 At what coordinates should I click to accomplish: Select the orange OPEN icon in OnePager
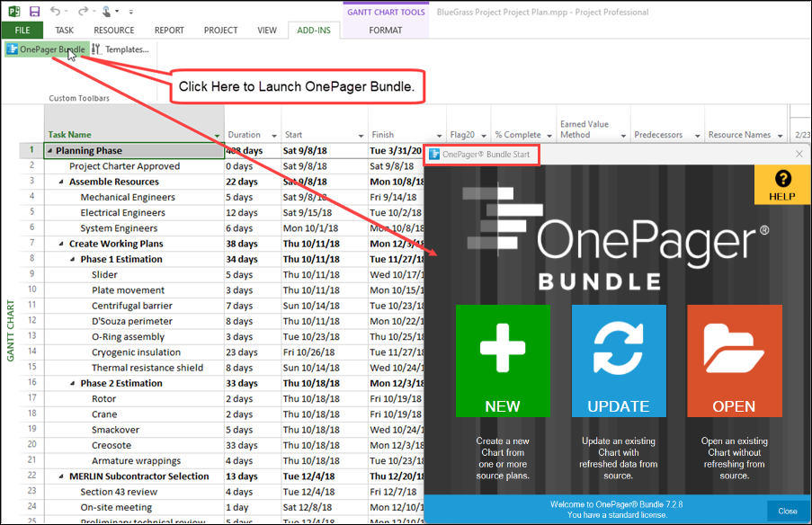point(734,360)
